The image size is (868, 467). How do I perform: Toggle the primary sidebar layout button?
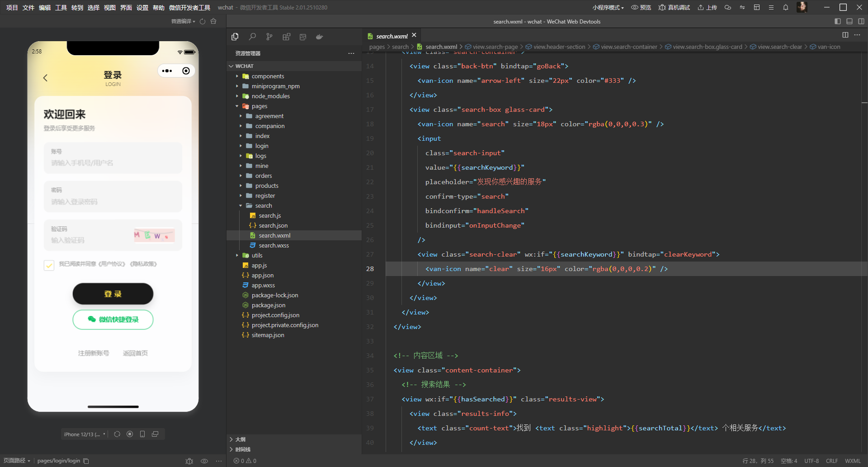click(x=837, y=21)
